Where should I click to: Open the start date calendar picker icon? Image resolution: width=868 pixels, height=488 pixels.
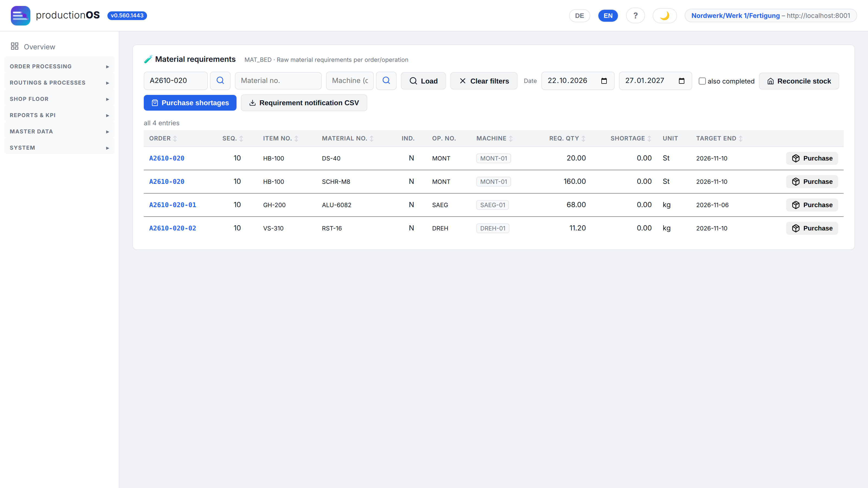pyautogui.click(x=604, y=81)
